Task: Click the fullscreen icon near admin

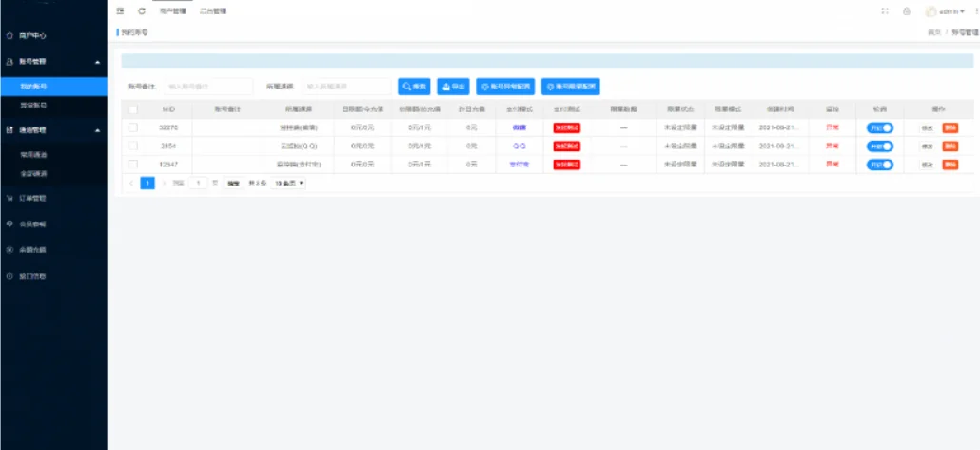Action: coord(885,11)
